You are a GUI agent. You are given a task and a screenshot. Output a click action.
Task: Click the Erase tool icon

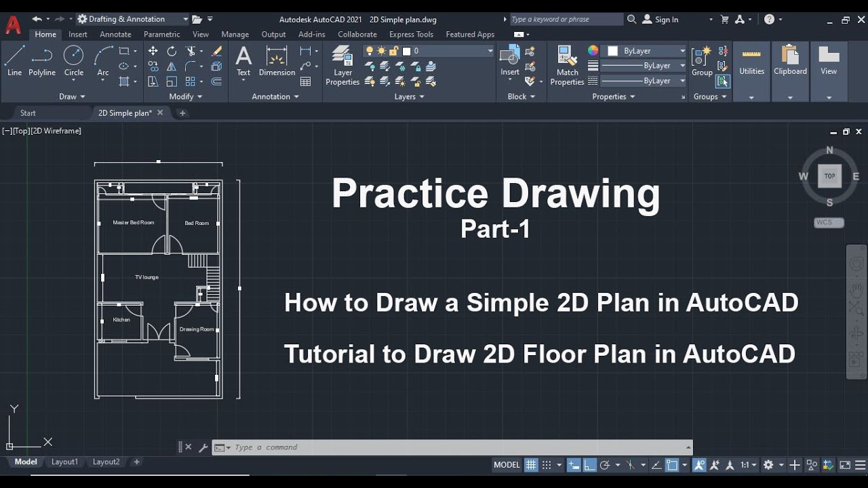[x=217, y=51]
